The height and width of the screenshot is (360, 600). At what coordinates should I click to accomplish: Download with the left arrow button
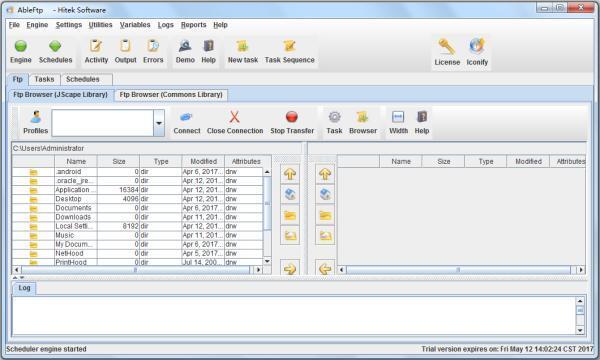(x=325, y=268)
